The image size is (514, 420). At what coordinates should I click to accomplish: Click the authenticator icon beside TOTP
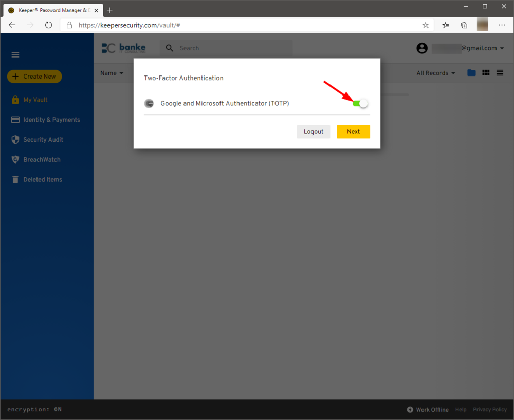tap(149, 103)
